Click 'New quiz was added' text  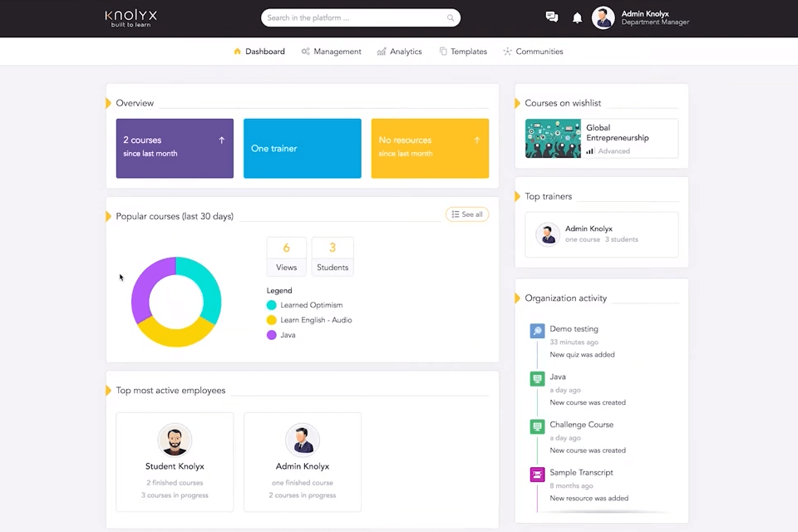[x=582, y=354]
